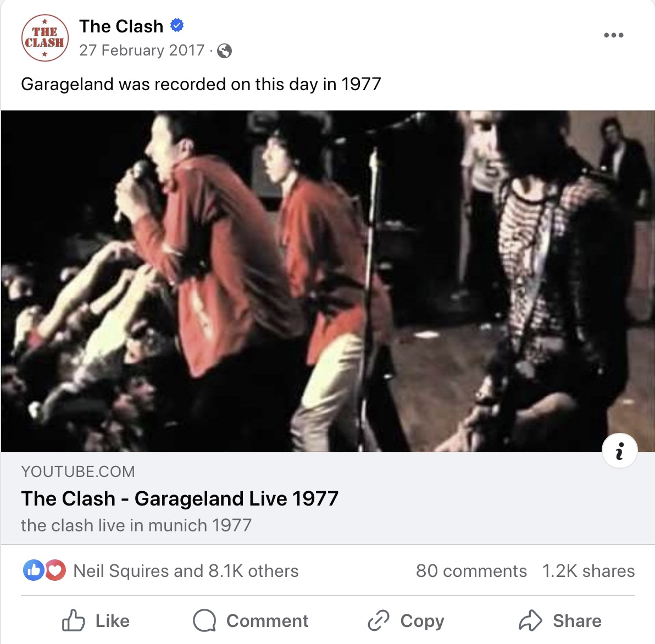Screen dimensions: 655x644
Task: View the 1.2K shares list
Action: tap(588, 571)
